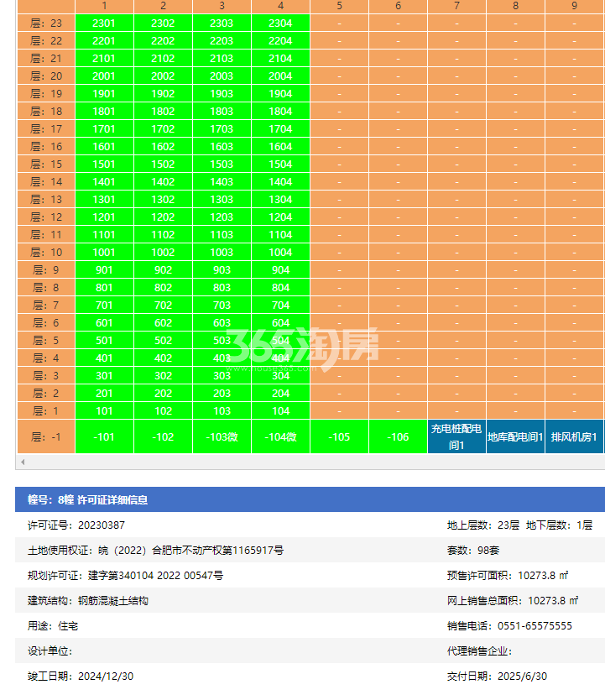Click unit 1402 cell
This screenshot has height=700, width=605.
163,182
